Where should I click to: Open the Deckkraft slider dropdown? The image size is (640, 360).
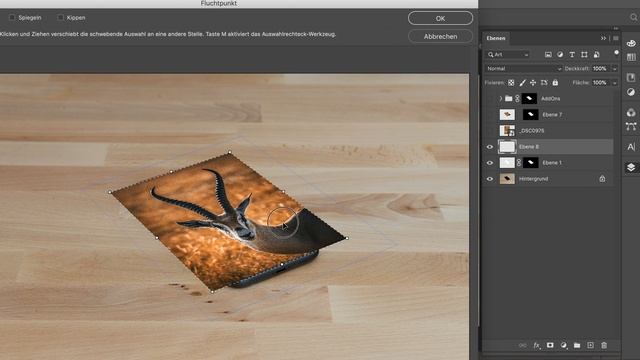coord(614,69)
